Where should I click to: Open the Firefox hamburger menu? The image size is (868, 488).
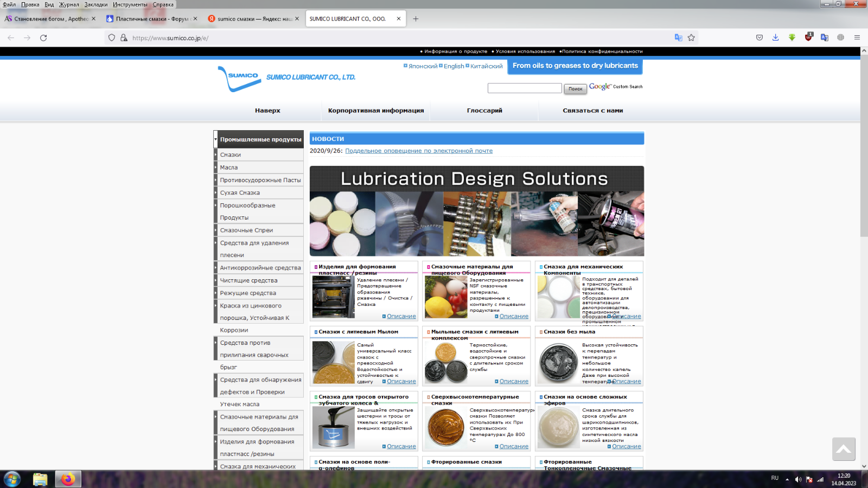tap(857, 37)
